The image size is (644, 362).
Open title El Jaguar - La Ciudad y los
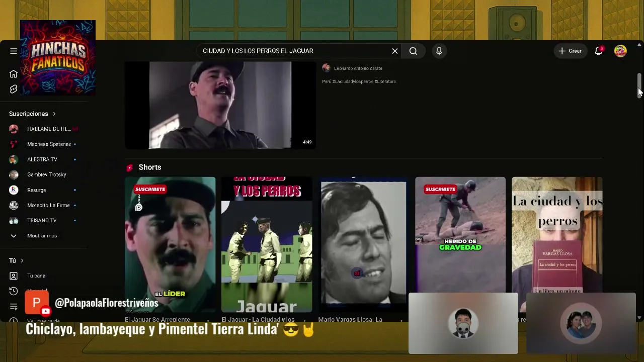258,319
